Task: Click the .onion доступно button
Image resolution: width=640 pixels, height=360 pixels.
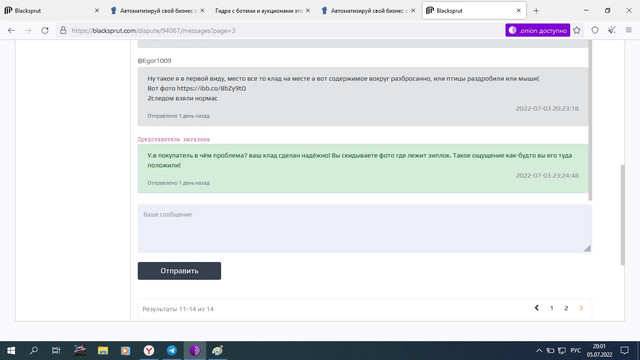Action: [538, 30]
